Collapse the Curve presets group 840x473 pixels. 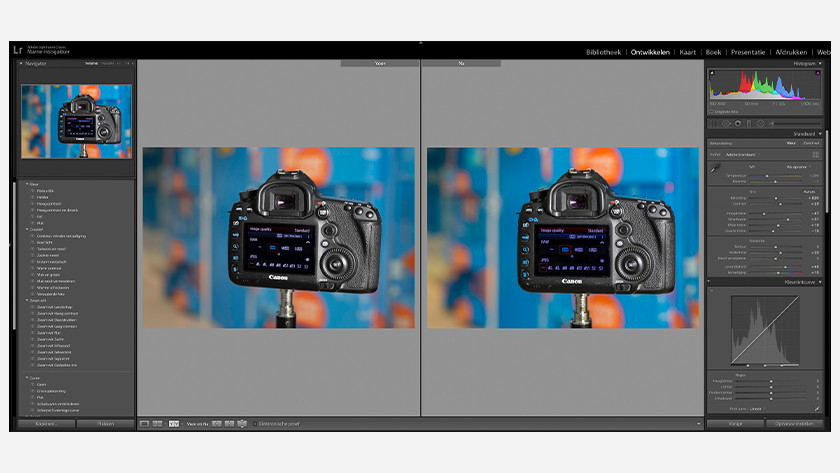tap(27, 378)
